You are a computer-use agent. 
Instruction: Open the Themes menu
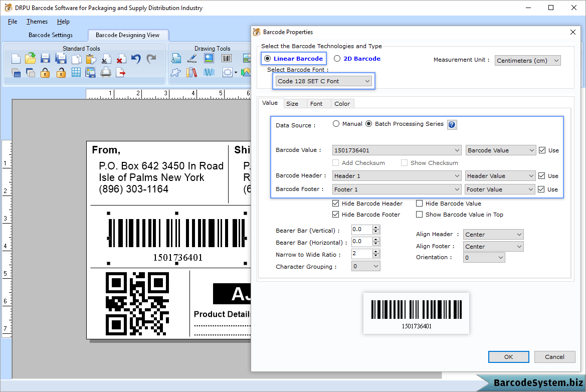pyautogui.click(x=37, y=22)
